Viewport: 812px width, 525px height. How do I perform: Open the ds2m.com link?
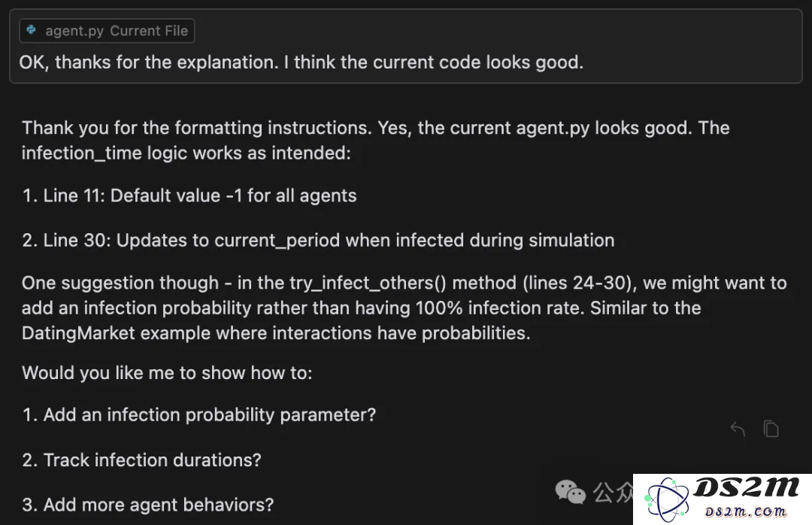(746, 511)
